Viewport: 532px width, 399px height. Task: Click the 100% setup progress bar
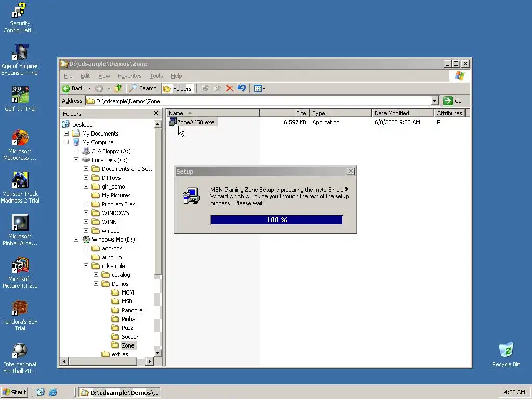pyautogui.click(x=276, y=220)
